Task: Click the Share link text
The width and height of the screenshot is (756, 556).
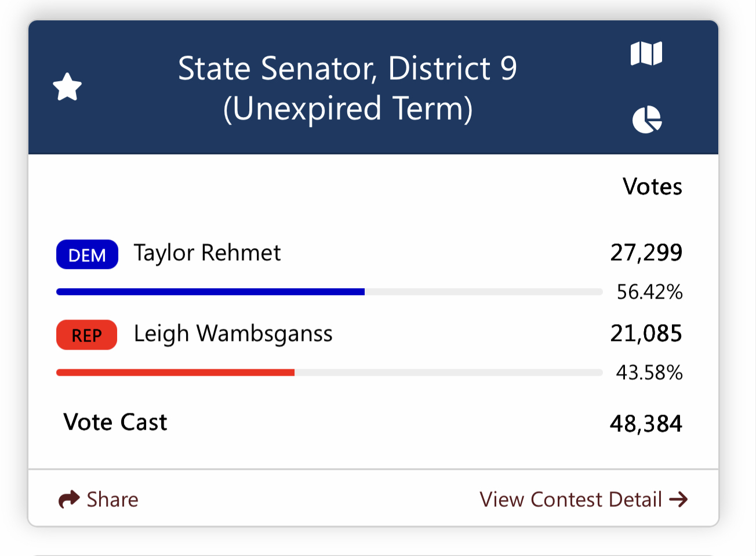Action: click(x=112, y=499)
